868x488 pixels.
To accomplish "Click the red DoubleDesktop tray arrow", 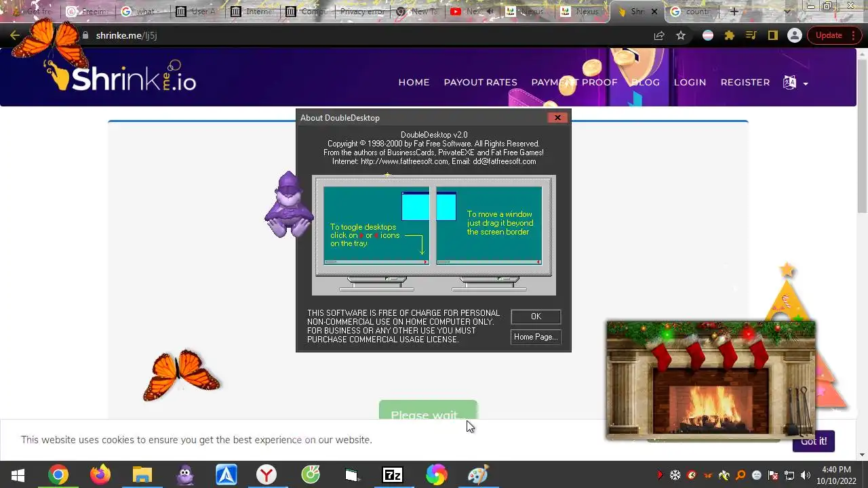I will tap(659, 475).
